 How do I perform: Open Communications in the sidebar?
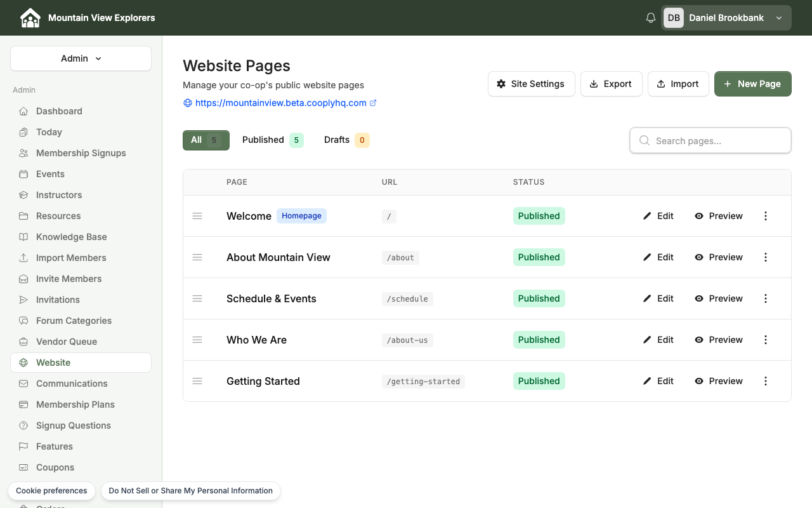tap(81, 384)
